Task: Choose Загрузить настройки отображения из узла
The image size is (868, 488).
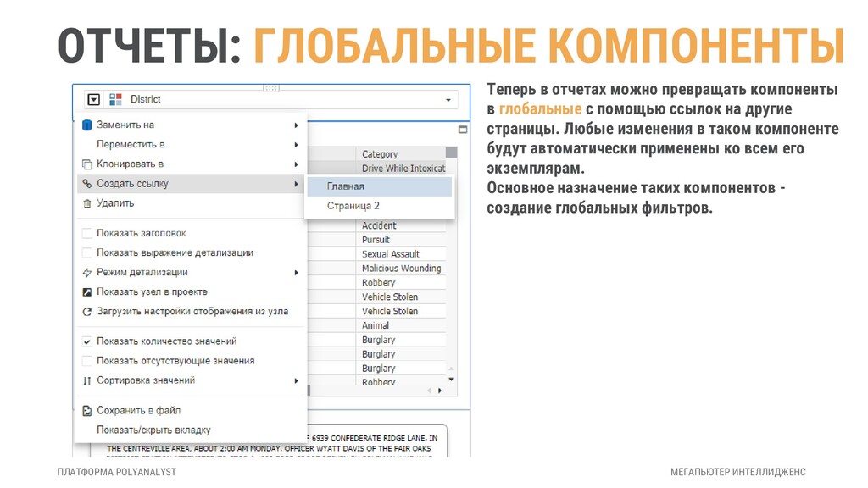Action: [191, 312]
